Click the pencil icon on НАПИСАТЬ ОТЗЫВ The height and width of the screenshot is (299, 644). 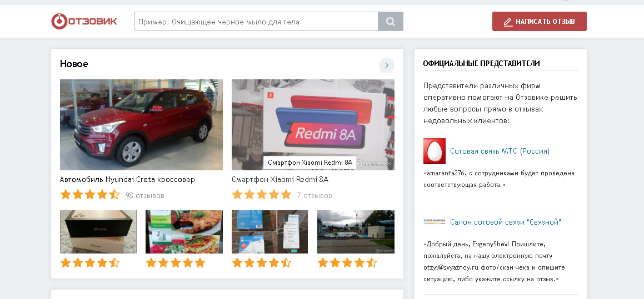[508, 22]
